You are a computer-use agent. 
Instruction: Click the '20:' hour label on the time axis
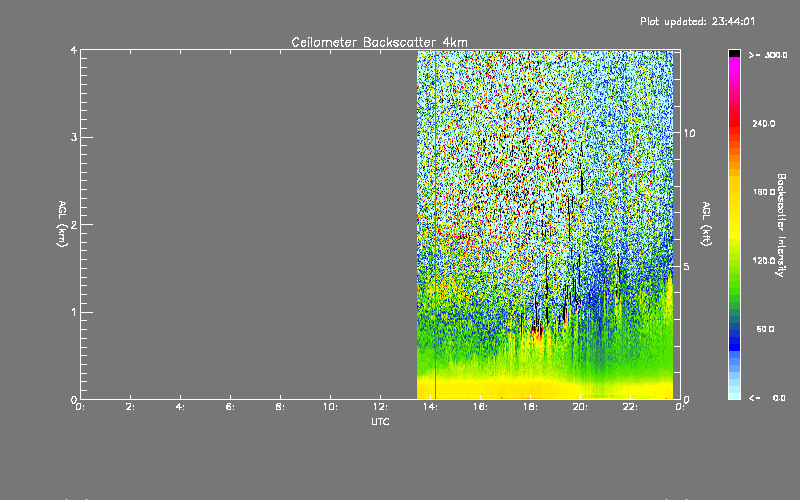580,407
